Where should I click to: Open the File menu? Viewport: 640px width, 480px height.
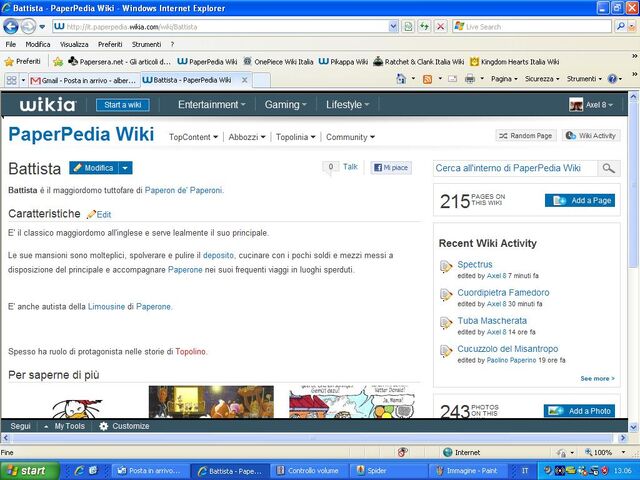[x=11, y=44]
